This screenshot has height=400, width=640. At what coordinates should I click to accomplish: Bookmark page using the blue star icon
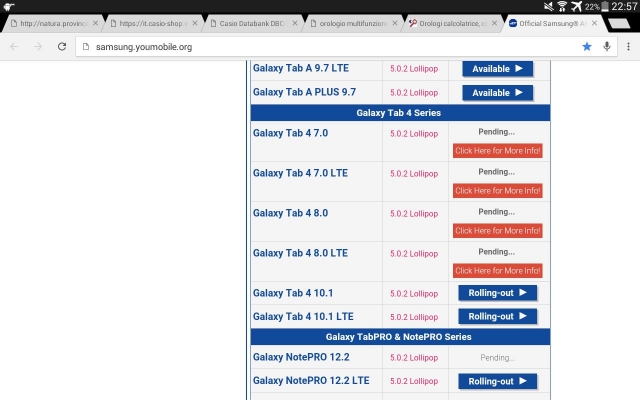coord(587,47)
